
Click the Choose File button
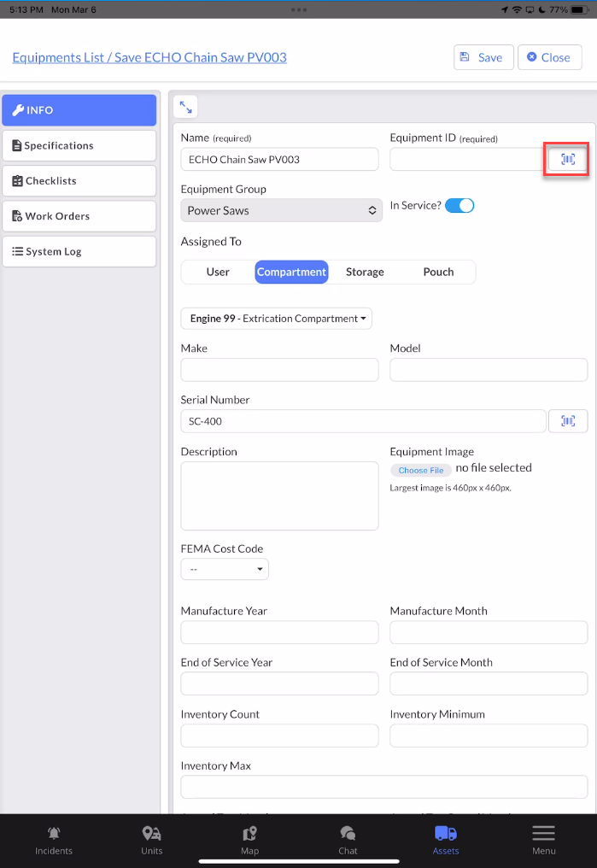pos(421,471)
